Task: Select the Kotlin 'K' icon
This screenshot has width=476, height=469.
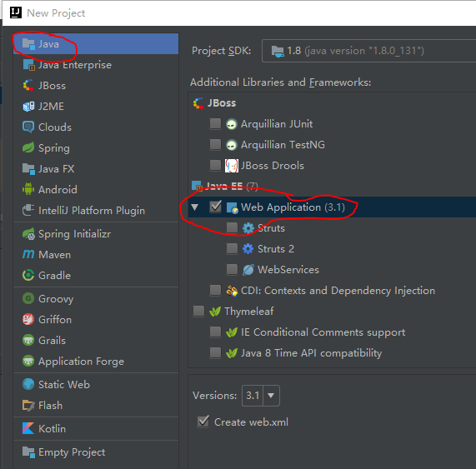Action: click(x=28, y=428)
